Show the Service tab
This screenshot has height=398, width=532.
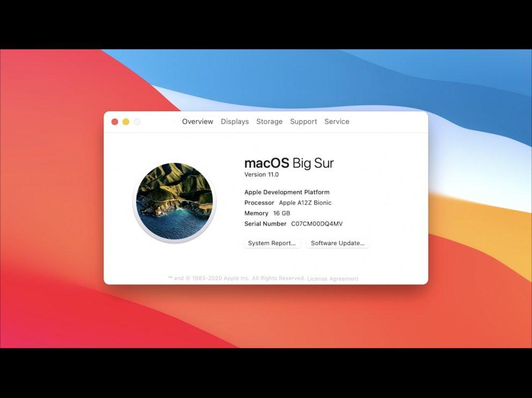[337, 122]
